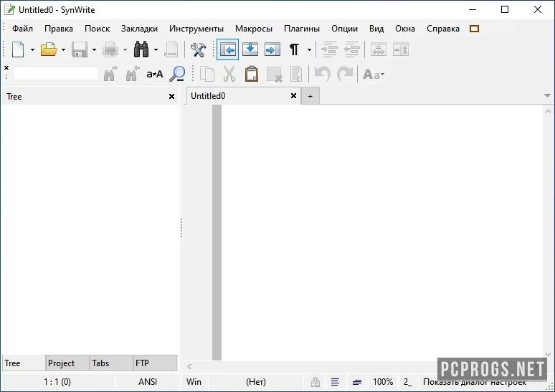555x392 pixels.
Task: Toggle right panel display icon
Action: click(x=272, y=49)
